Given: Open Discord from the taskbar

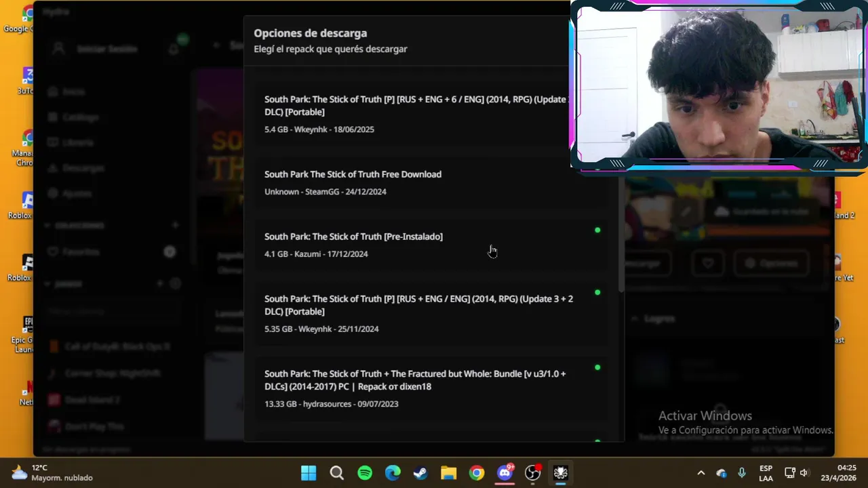Looking at the screenshot, I should click(x=505, y=472).
